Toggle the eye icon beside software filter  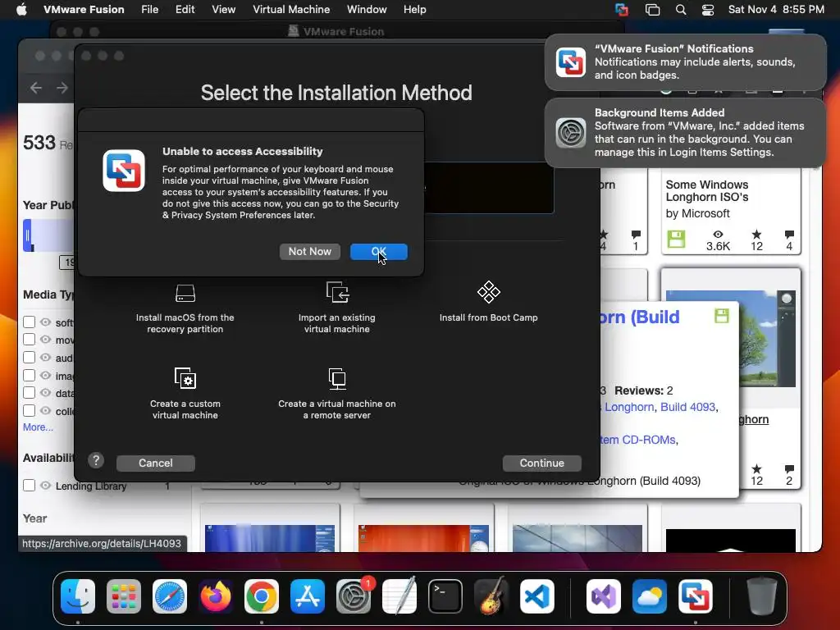click(46, 322)
